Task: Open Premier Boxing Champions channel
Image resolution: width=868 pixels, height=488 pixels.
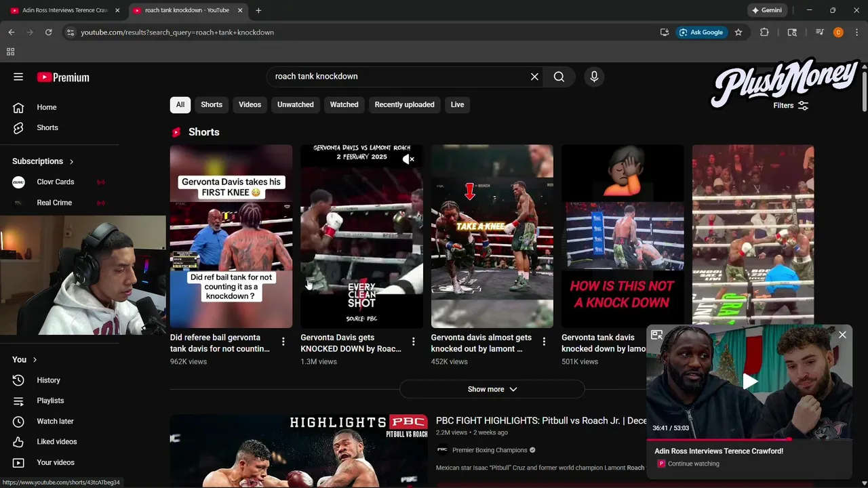Action: pos(490,450)
